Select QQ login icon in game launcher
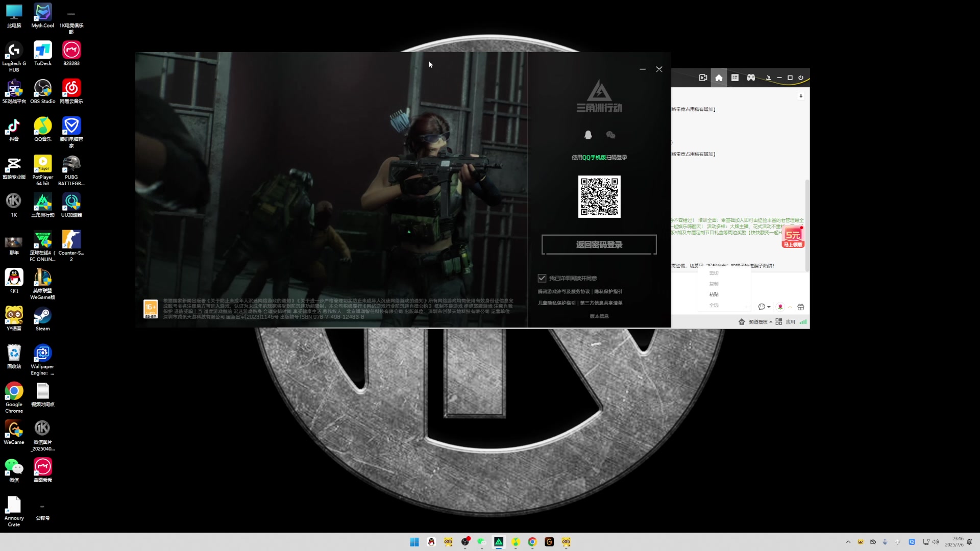 tap(588, 135)
